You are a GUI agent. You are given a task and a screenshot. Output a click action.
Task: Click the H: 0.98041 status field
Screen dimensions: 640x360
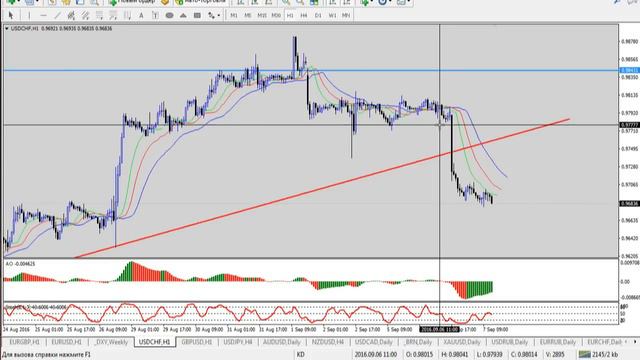(455, 354)
